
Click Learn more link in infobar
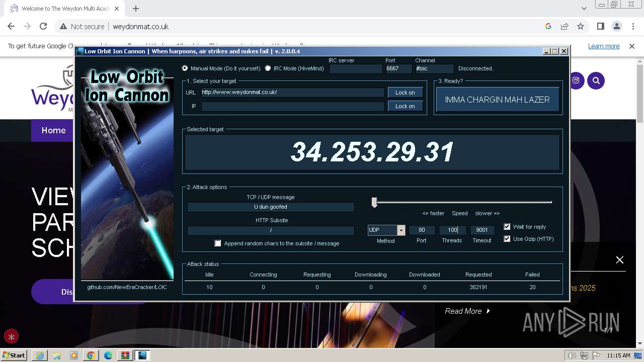point(604,46)
